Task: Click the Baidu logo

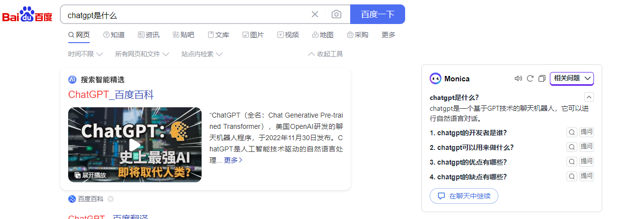Action: pyautogui.click(x=27, y=15)
